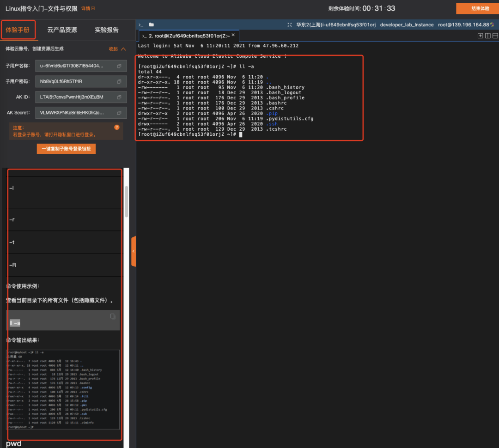Click the 华东2(上海) instance ID text

[x=336, y=25]
